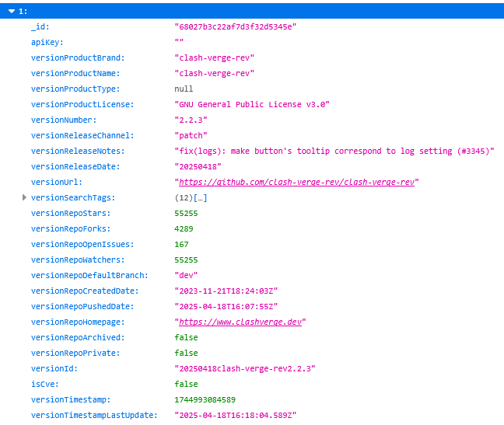Select the GNU General Public License value
Viewport: 504px width, 425px height.
tap(252, 104)
